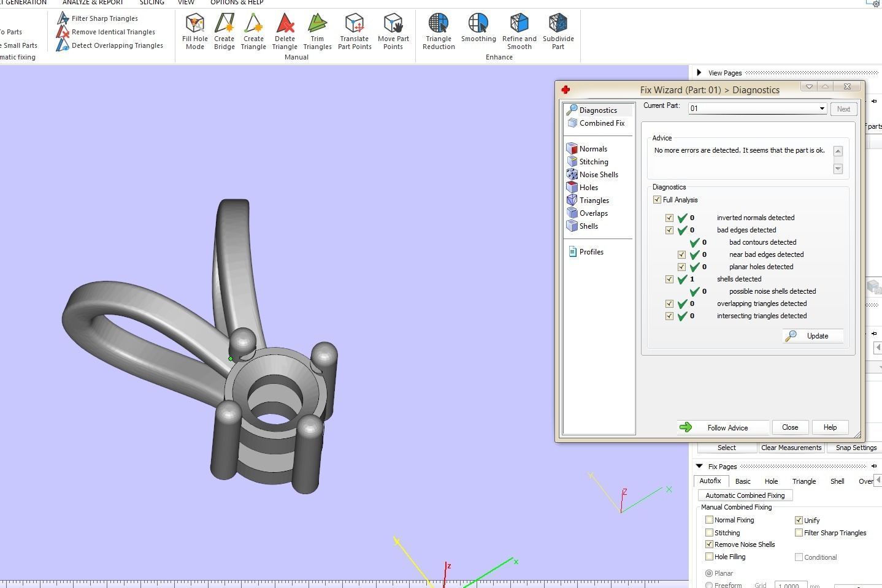Switch to the Hole tab
Image resolution: width=882 pixels, height=588 pixels.
coord(771,482)
